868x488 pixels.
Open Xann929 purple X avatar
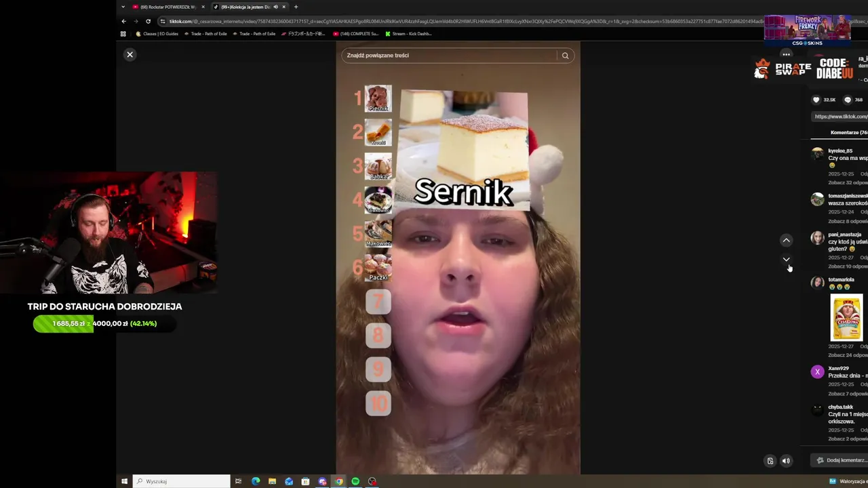pos(817,371)
